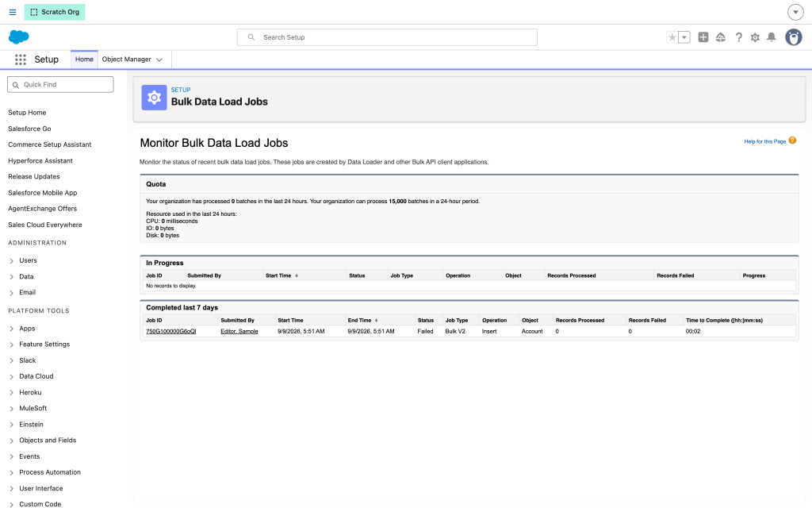Click the No records to display text
The image size is (812, 508).
[x=171, y=286]
